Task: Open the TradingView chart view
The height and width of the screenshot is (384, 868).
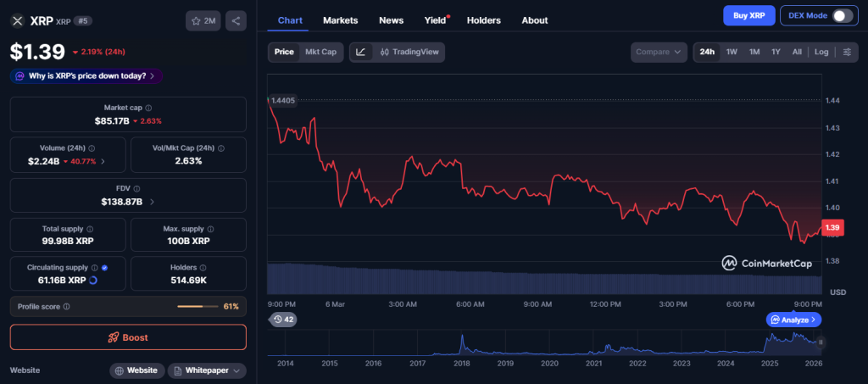Action: (409, 52)
